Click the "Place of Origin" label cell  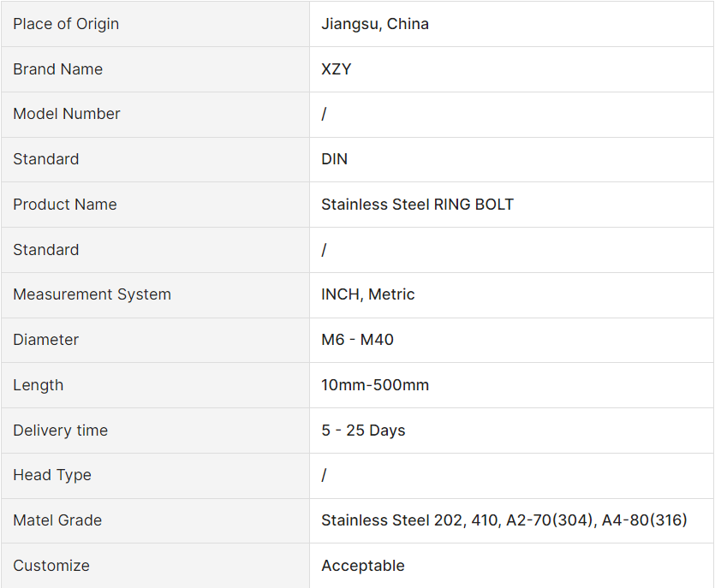[x=66, y=24]
